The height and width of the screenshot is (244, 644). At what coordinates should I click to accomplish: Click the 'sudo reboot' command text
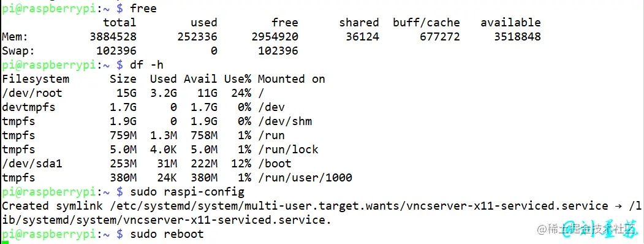[x=167, y=234]
